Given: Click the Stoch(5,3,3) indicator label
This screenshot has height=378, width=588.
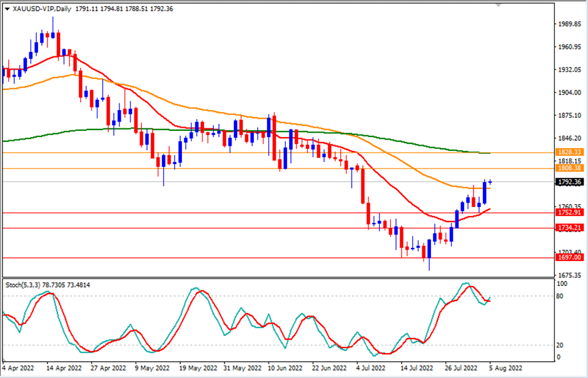Looking at the screenshot, I should click(22, 285).
